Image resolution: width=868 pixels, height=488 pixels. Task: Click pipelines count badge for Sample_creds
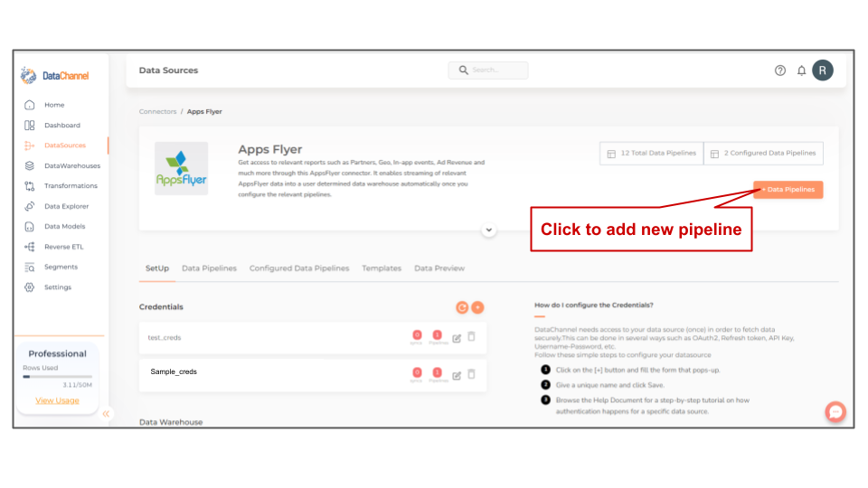point(438,372)
